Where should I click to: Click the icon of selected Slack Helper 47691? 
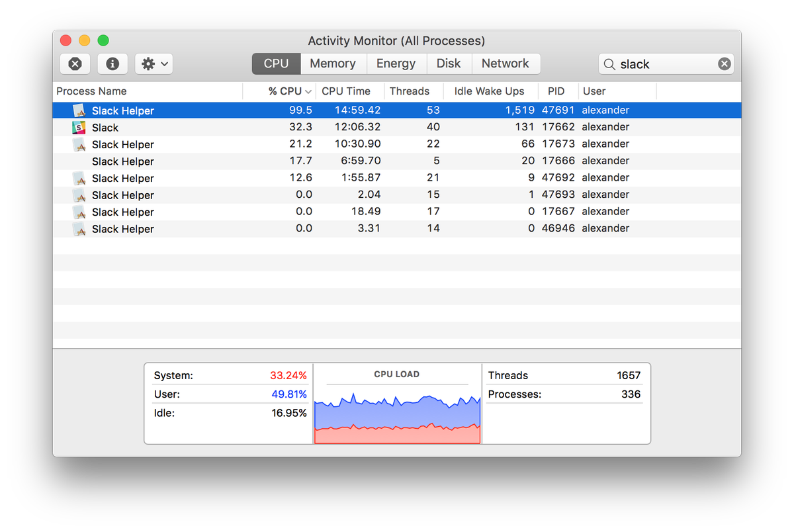coord(79,111)
